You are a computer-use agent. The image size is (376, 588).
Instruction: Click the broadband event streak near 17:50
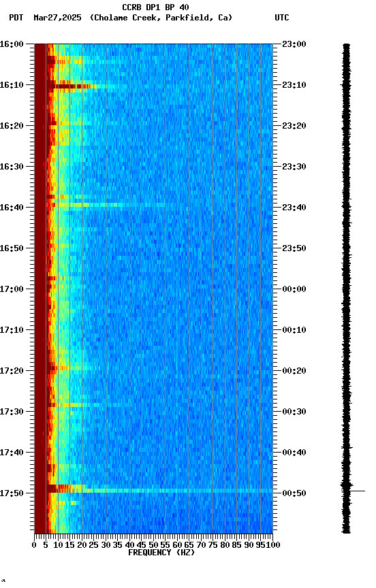(x=159, y=491)
